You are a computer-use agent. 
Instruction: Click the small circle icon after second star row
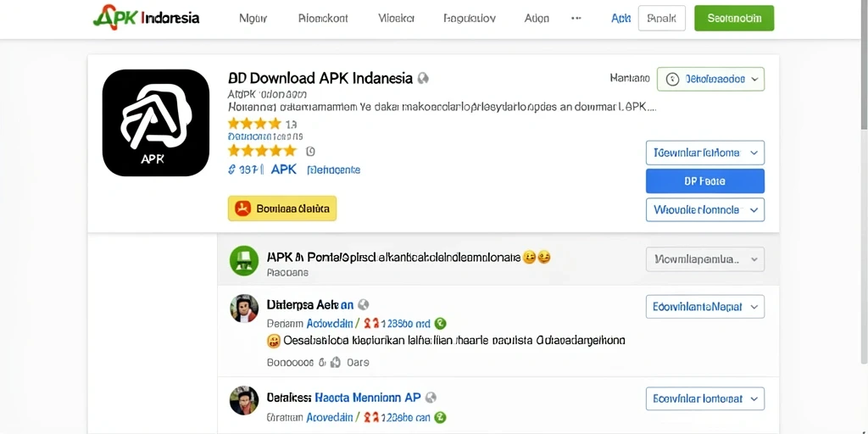pyautogui.click(x=310, y=151)
